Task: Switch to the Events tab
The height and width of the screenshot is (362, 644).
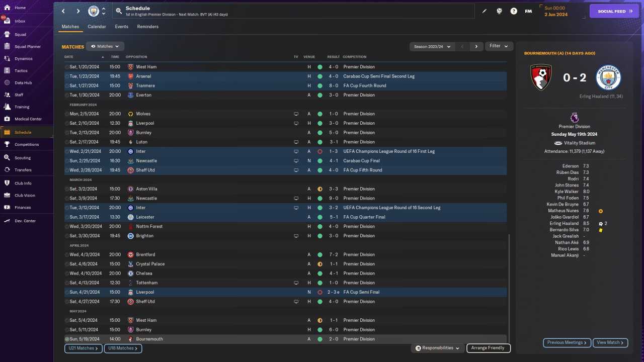Action: click(x=121, y=27)
